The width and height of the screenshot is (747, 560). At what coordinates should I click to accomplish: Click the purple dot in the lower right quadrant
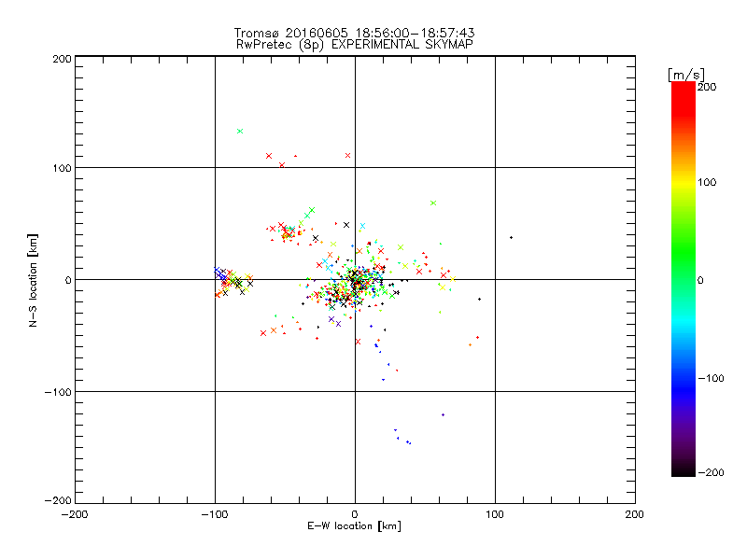(x=443, y=414)
